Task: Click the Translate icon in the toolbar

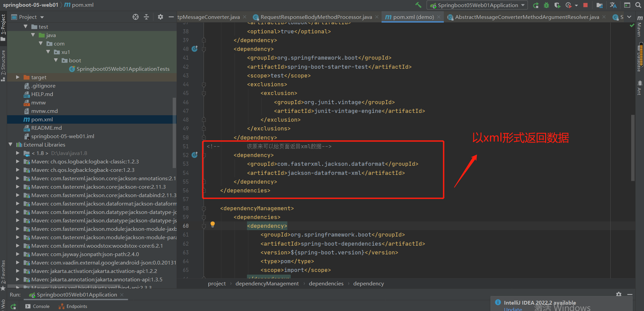Action: pos(613,5)
